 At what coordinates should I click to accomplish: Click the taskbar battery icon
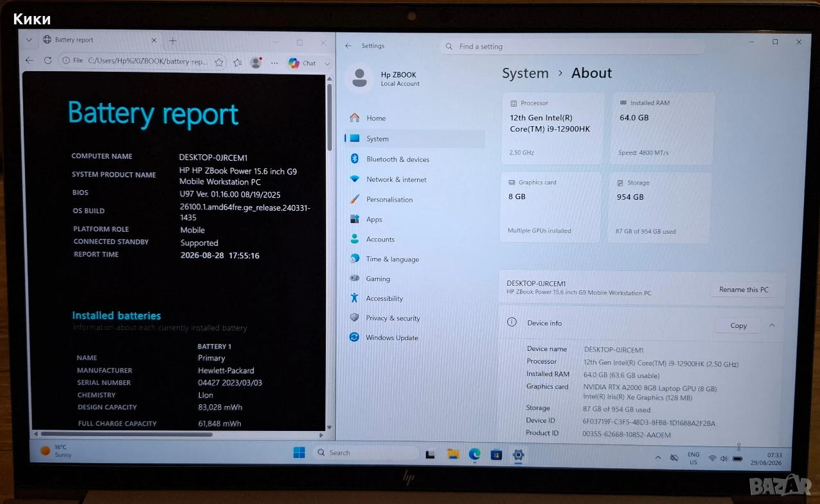pos(738,459)
